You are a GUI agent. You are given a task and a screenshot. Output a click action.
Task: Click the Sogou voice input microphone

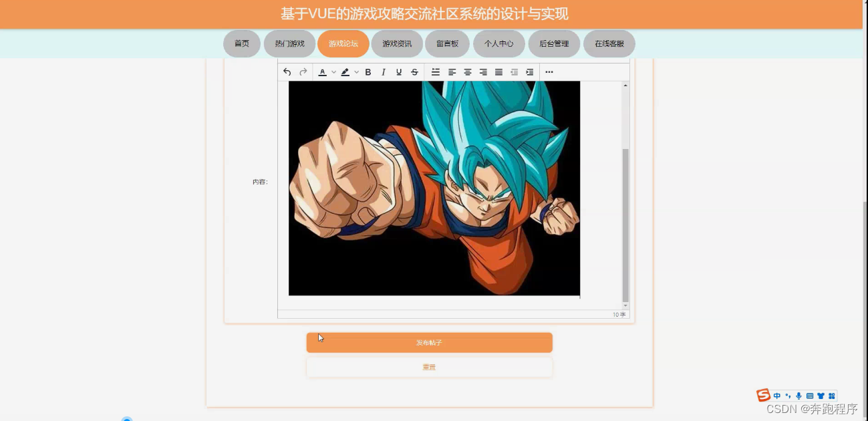pos(799,396)
